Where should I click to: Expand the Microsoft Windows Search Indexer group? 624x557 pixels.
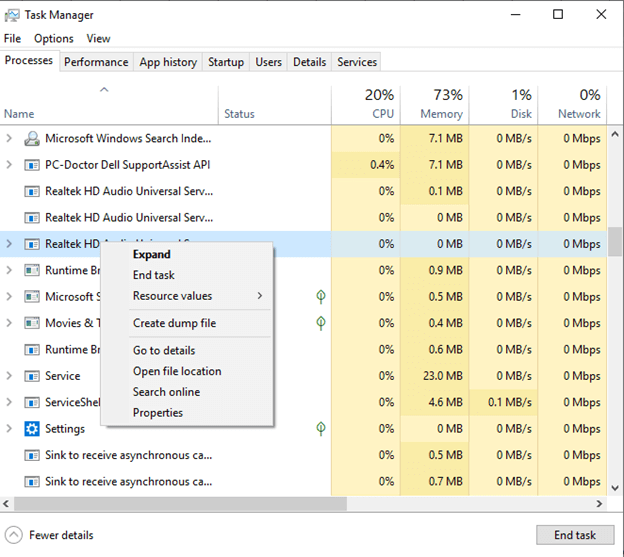9,138
